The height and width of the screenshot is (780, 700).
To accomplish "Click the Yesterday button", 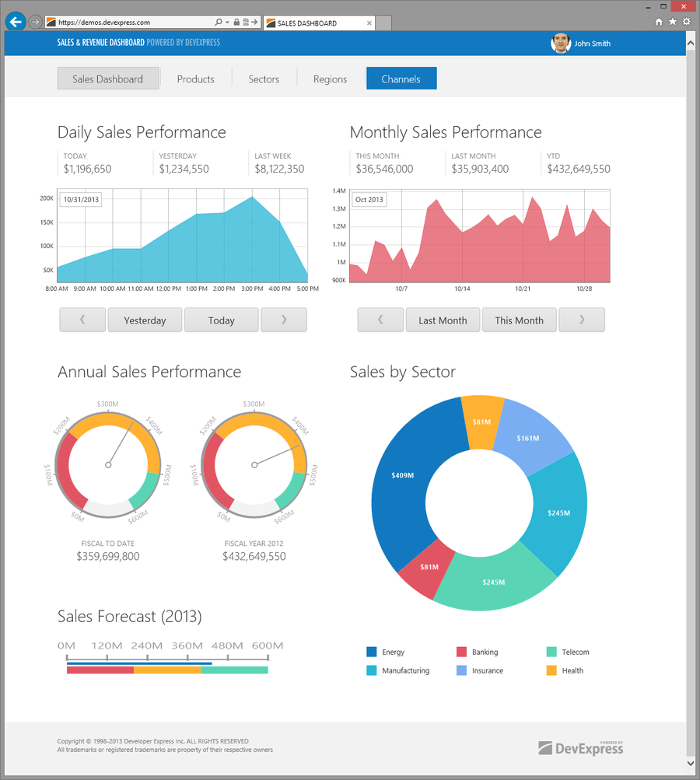I will [145, 320].
